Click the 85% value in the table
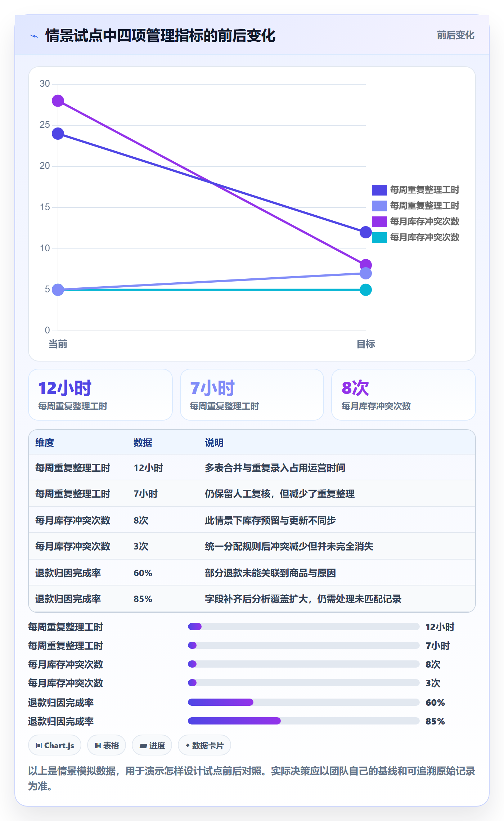Image resolution: width=504 pixels, height=821 pixels. coord(143,599)
